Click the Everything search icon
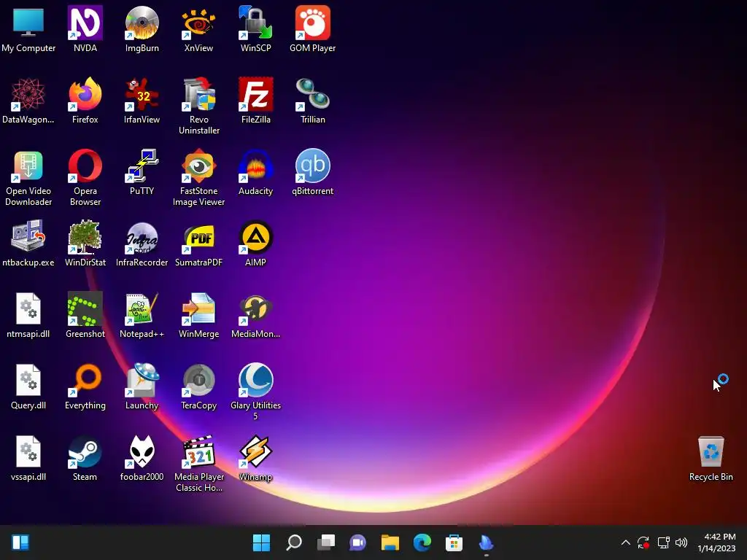Image resolution: width=747 pixels, height=560 pixels. click(85, 380)
